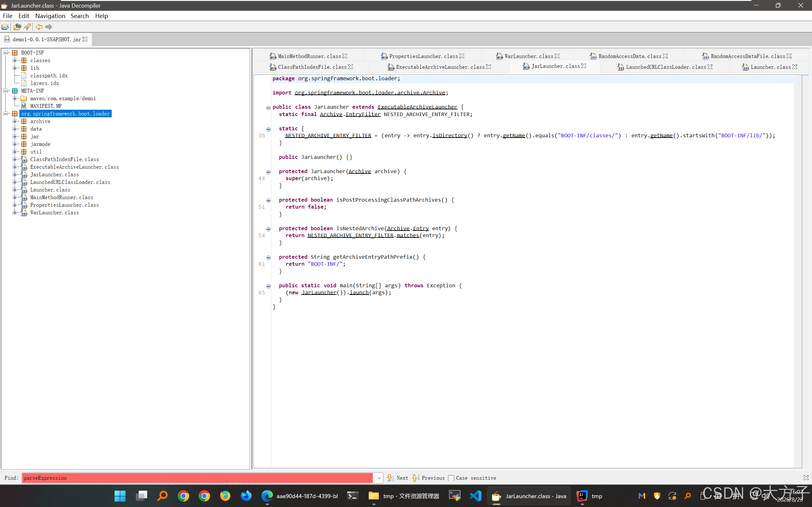
Task: Collapse the isNestedArchive method block
Action: point(268,229)
